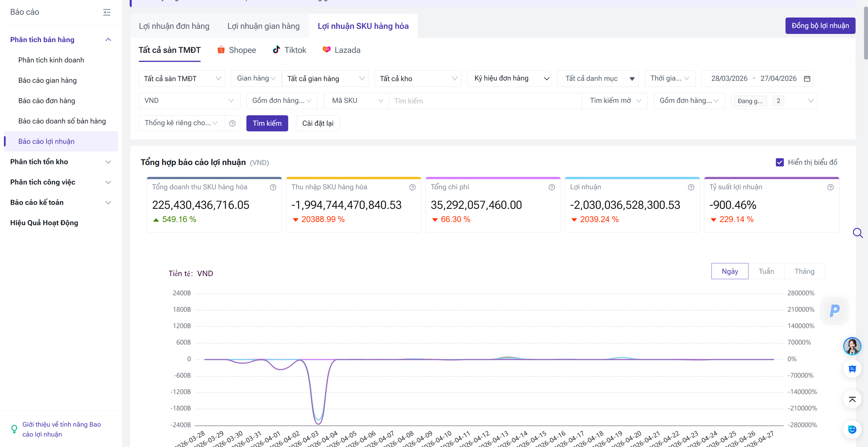Select the Tiktok platform tab
Screen dimensions: 868x447
point(289,50)
